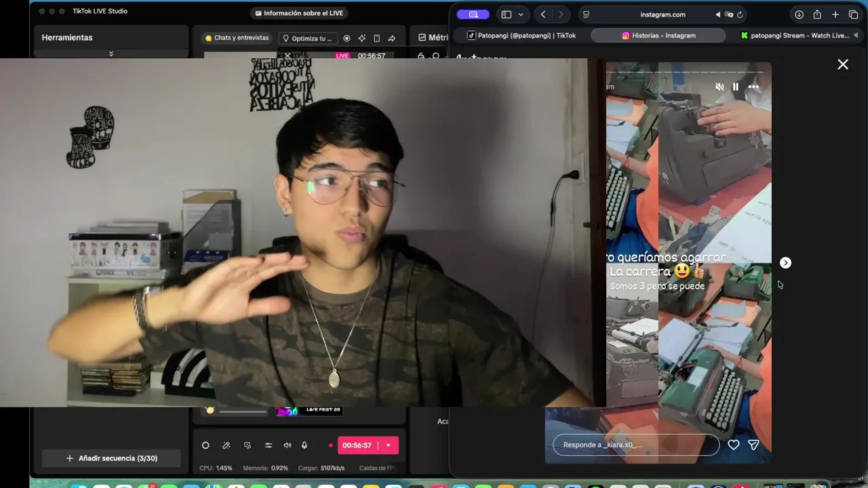Go to the next Instagram story
Screen dimensions: 868x488
pos(785,263)
